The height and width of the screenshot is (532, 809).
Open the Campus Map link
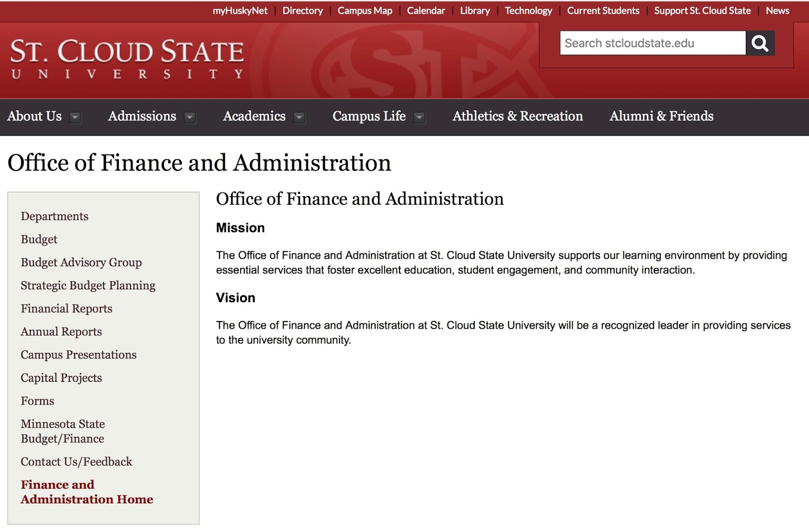[365, 11]
